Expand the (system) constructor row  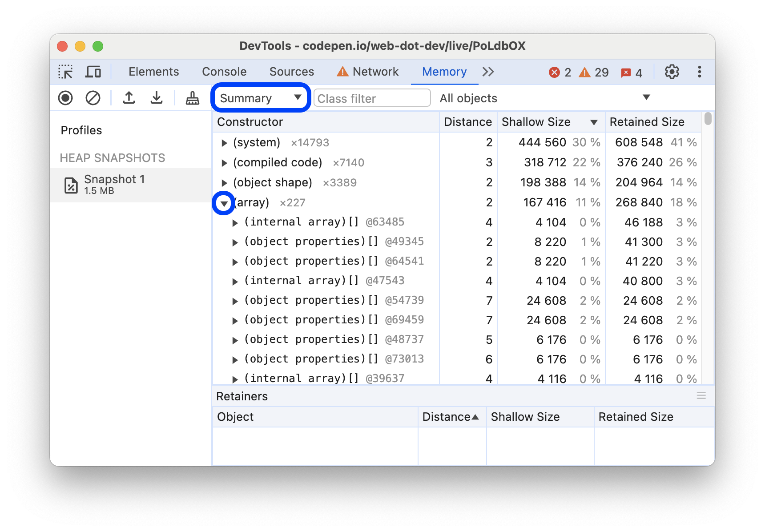224,143
